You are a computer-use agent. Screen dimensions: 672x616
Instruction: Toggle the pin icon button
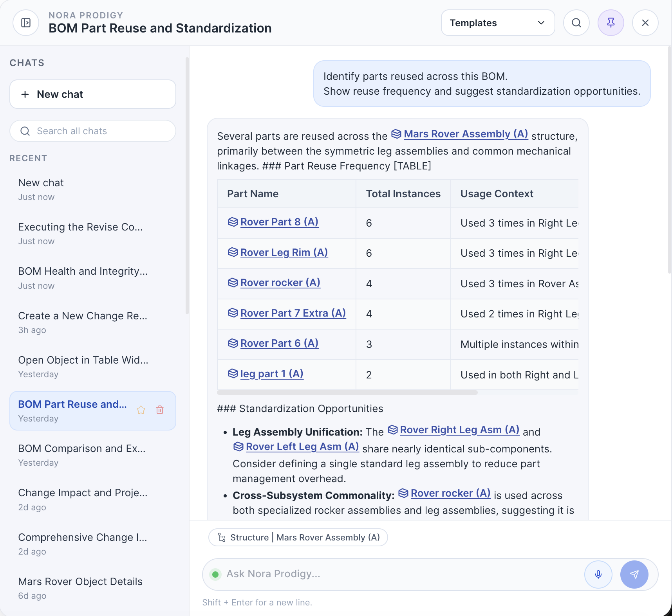pyautogui.click(x=611, y=23)
